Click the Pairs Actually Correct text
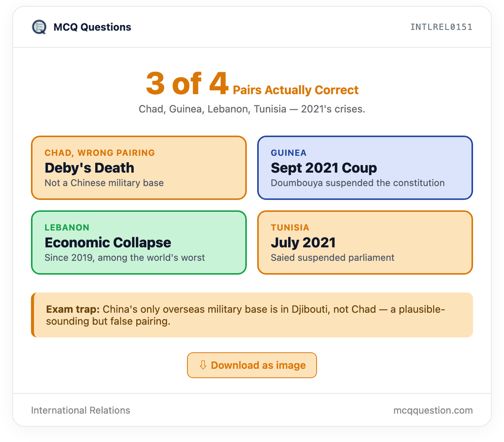This screenshot has height=442, width=504. [x=296, y=90]
